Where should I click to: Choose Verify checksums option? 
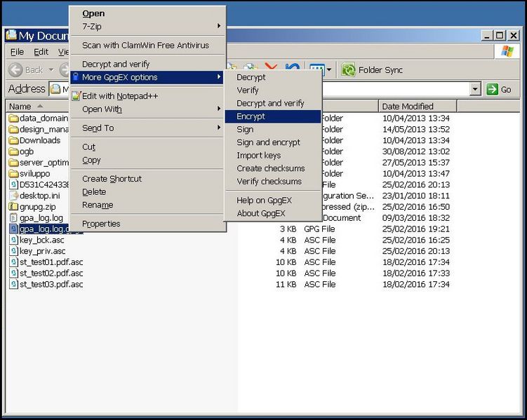pyautogui.click(x=272, y=182)
